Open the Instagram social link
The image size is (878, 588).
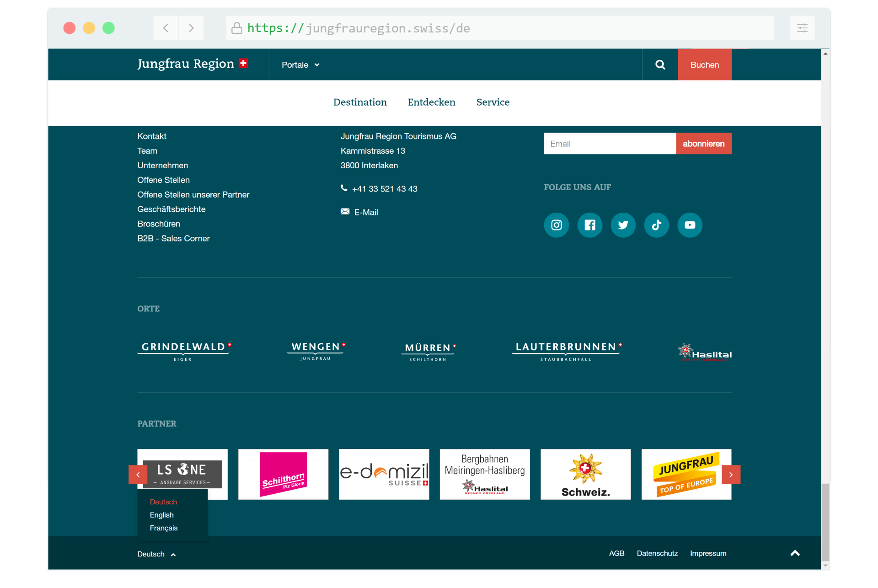(556, 225)
